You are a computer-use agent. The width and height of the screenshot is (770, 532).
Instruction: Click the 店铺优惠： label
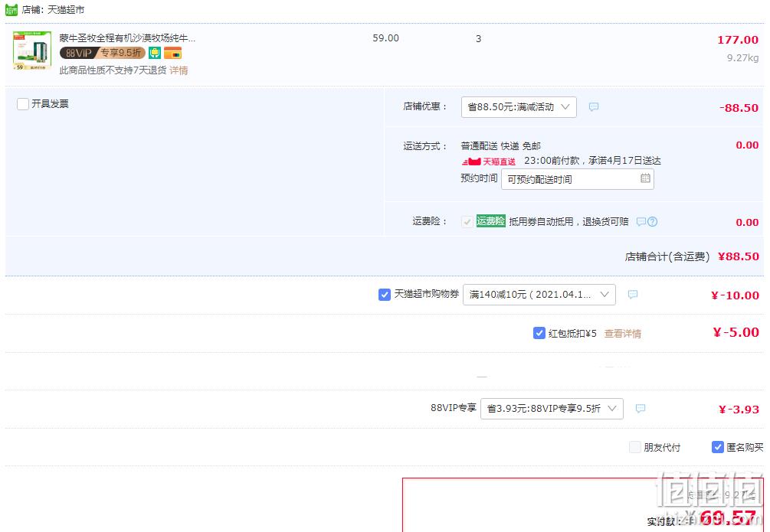(x=425, y=106)
